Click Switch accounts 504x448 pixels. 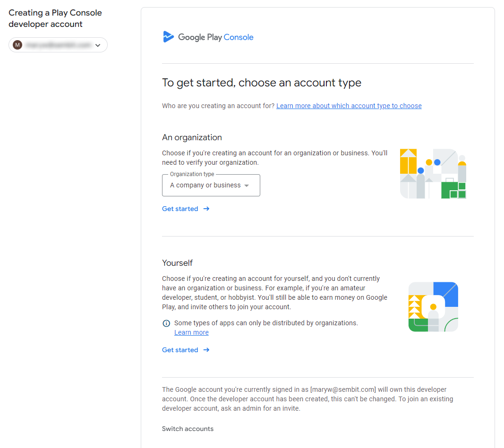pyautogui.click(x=188, y=429)
